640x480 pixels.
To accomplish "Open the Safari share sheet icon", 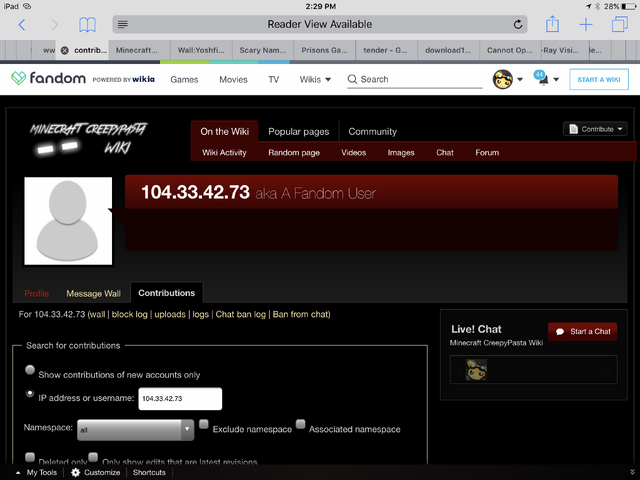I will click(552, 24).
